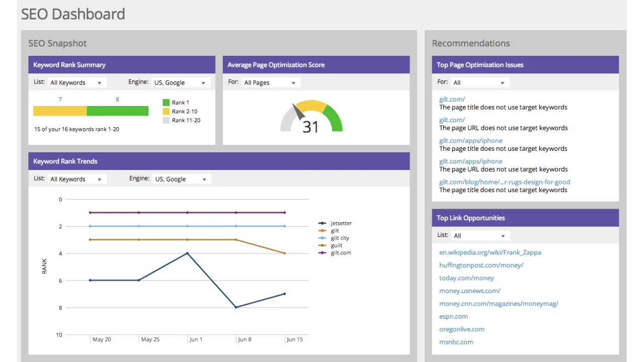
Task: Open the gilt.com/blog/home rugs-design-for-good link
Action: click(x=504, y=182)
